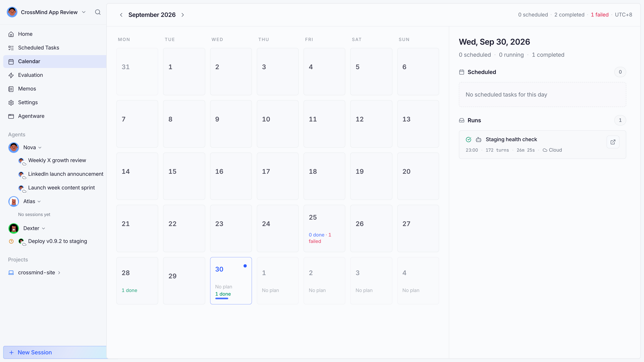This screenshot has width=644, height=362.
Task: Click the New Session button
Action: [55, 352]
